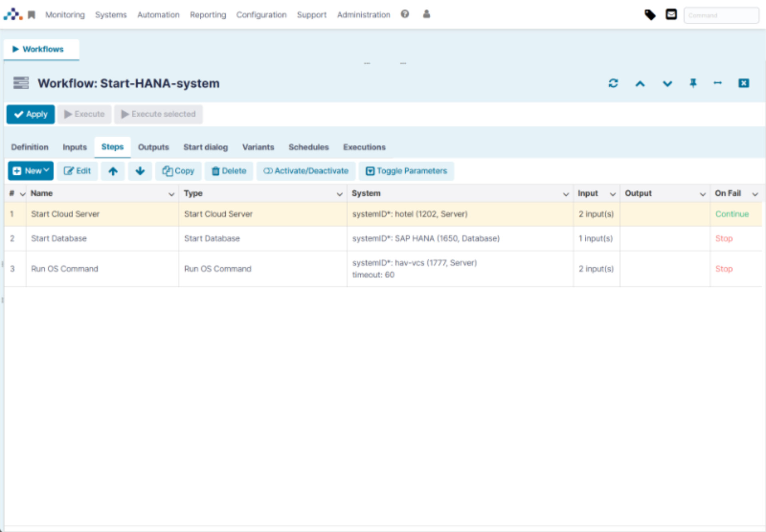
Task: Open the # column sort dropdown
Action: tap(23, 194)
